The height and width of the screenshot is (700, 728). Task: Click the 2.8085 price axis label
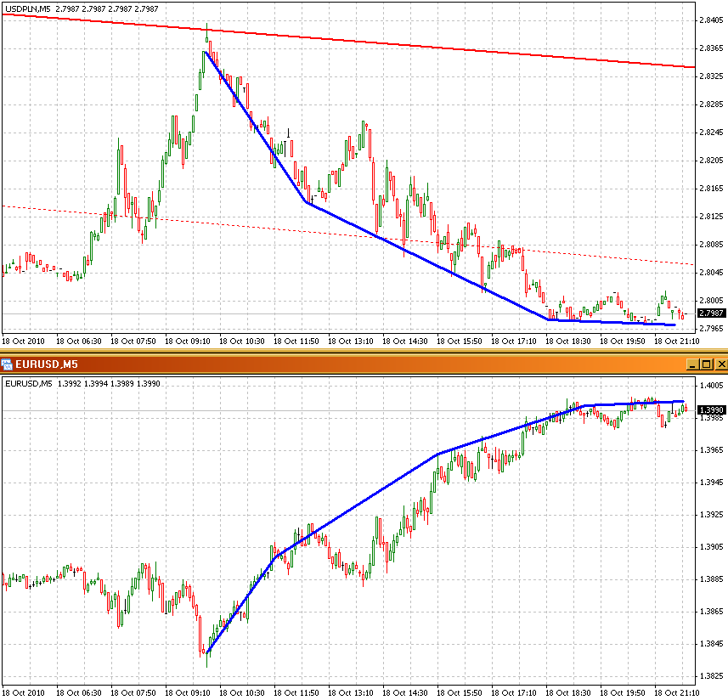click(711, 245)
